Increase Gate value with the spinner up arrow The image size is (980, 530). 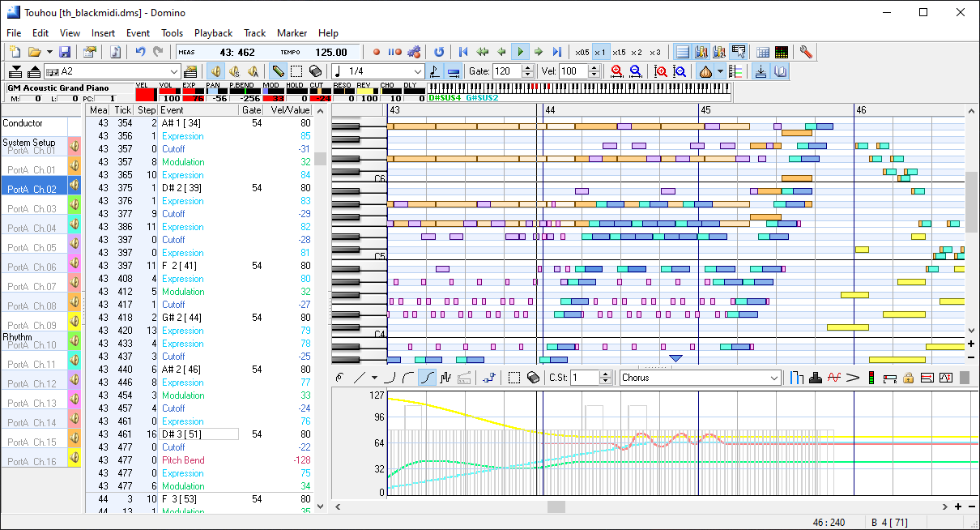coord(529,68)
